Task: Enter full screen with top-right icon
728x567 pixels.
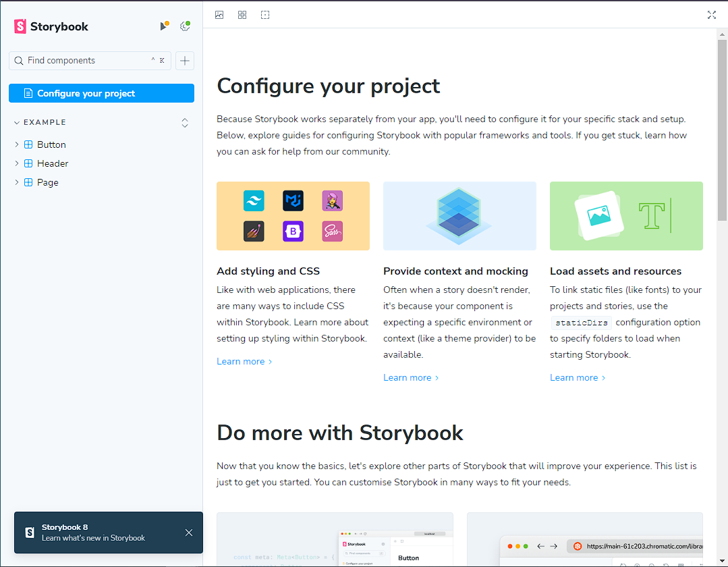Action: coord(711,15)
